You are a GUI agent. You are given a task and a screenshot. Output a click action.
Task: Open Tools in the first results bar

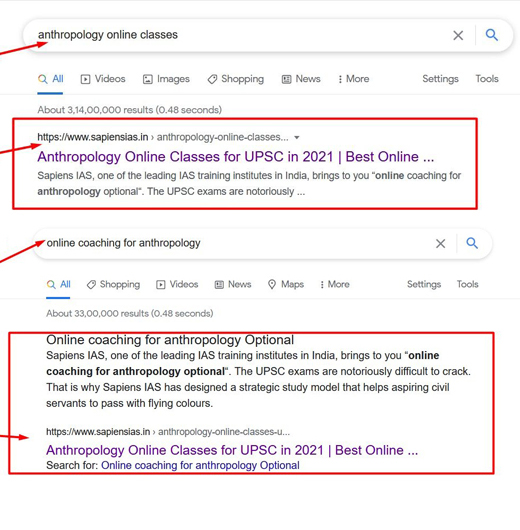click(487, 79)
